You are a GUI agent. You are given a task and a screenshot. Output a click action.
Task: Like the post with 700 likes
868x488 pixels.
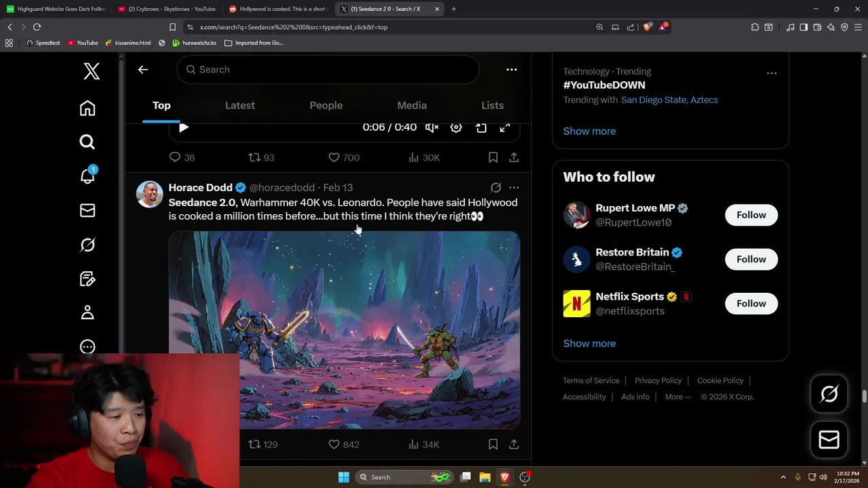coord(344,157)
